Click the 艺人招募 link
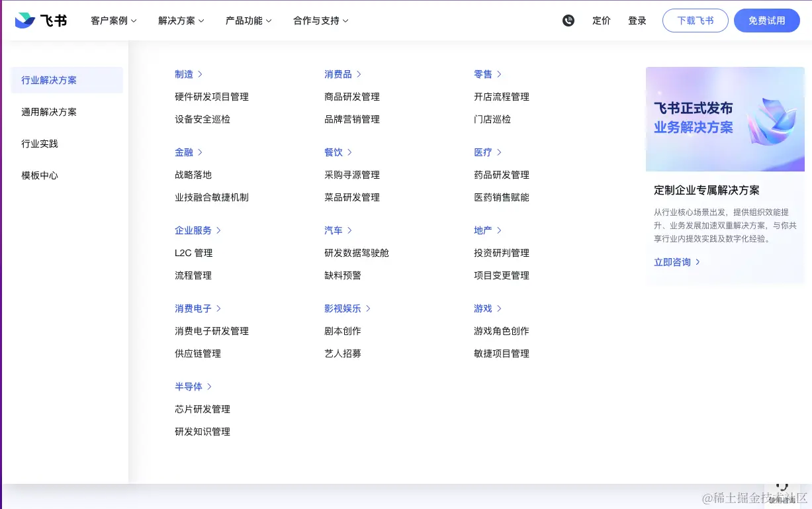 [343, 353]
